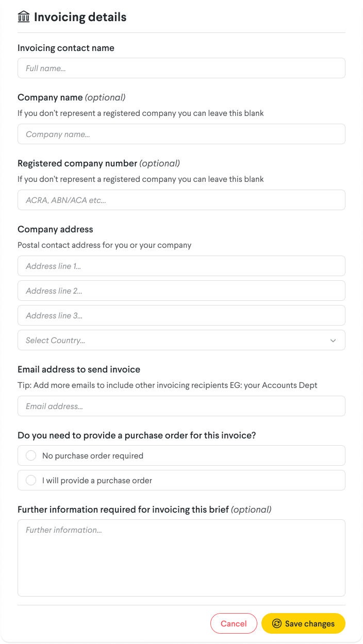The width and height of the screenshot is (363, 644).
Task: Click the Company address label
Action: [x=55, y=229]
